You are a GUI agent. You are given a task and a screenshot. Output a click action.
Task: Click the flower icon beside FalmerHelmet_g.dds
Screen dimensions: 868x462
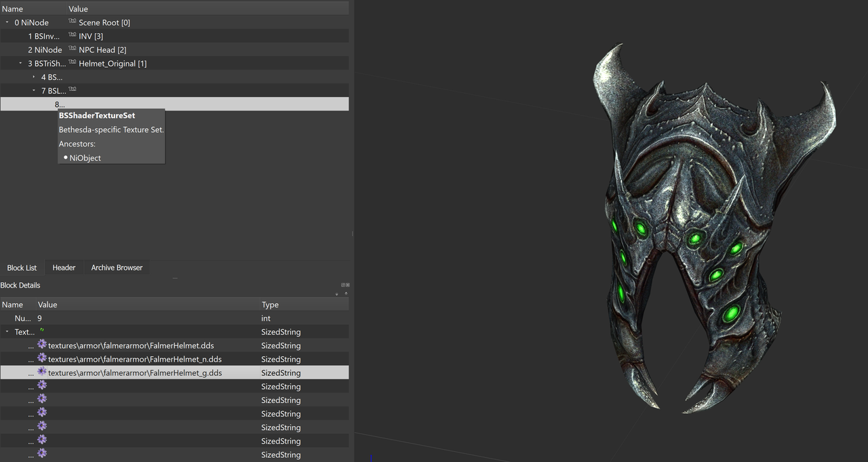(42, 372)
